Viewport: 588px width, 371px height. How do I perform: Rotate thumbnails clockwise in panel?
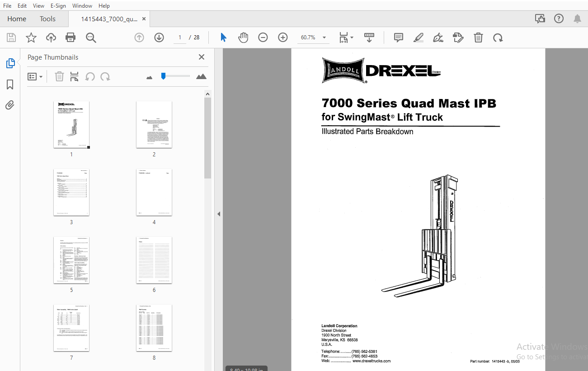tap(105, 76)
